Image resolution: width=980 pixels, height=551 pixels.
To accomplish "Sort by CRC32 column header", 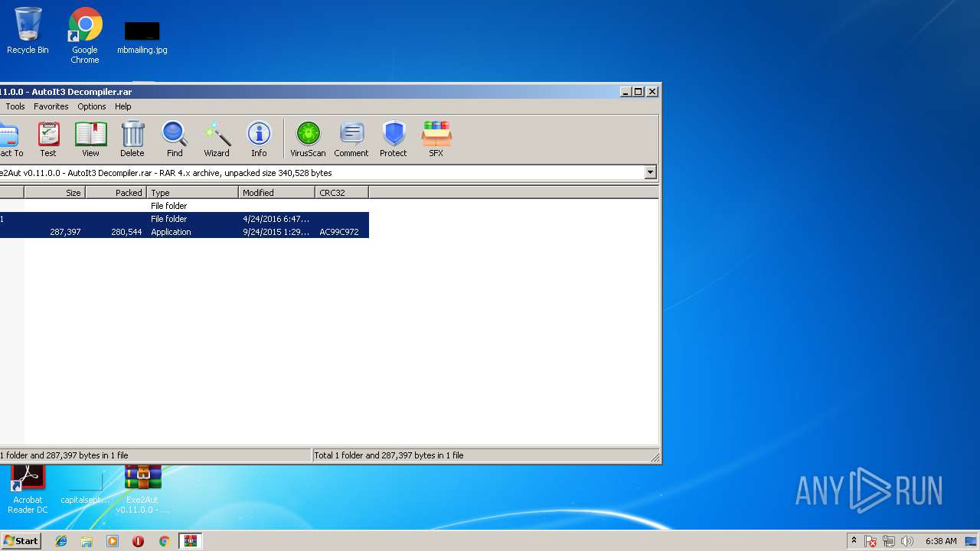I will [341, 192].
